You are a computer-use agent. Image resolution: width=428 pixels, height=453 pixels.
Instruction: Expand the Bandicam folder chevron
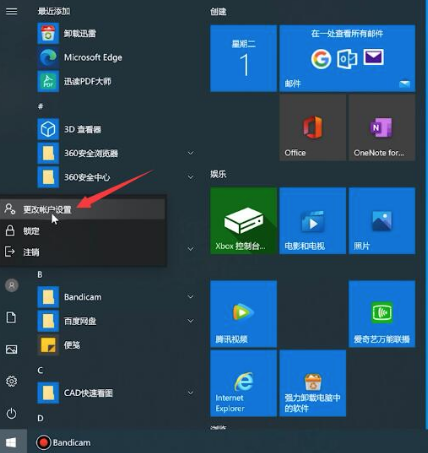(x=191, y=297)
